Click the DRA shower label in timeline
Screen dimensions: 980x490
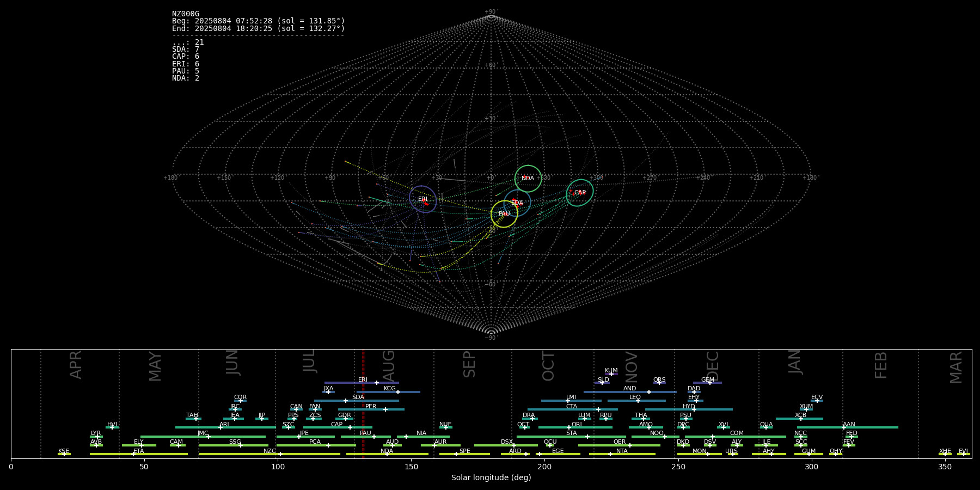coord(529,415)
